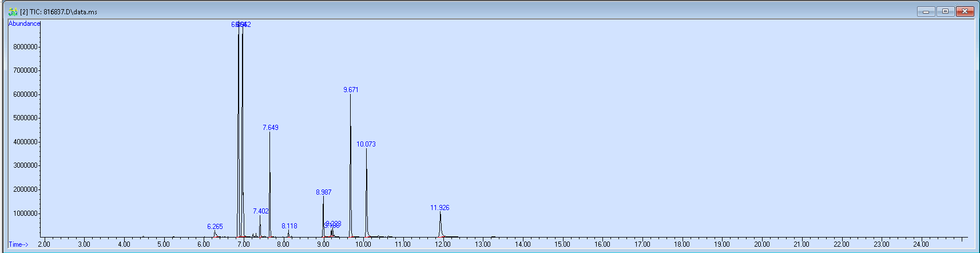Click the chromatogram window icon in title bar
Screen dimensions: 980x253
pos(13,11)
